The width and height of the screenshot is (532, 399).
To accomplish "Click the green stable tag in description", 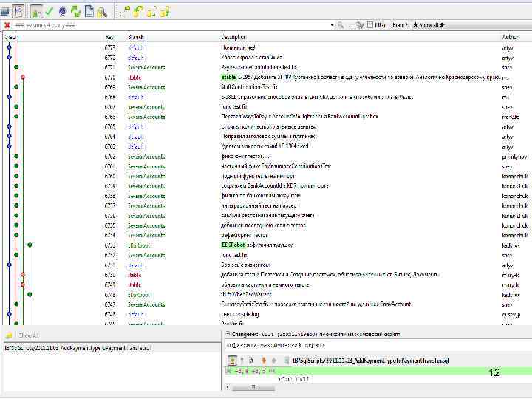I will 228,78.
